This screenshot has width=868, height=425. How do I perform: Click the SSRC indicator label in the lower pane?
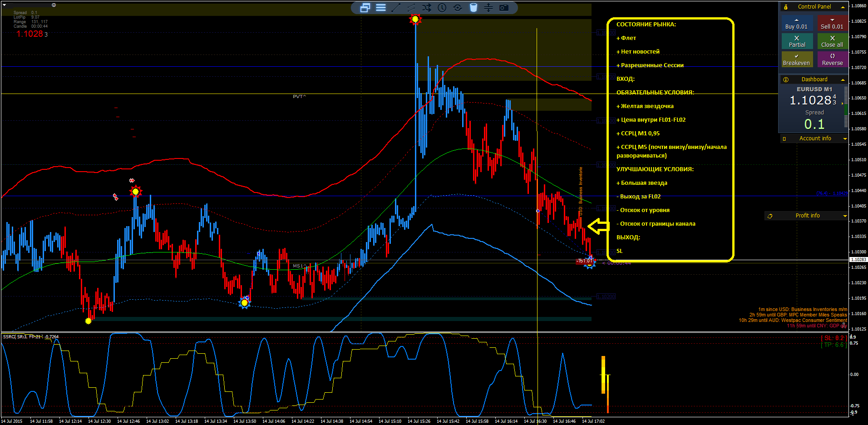point(31,337)
